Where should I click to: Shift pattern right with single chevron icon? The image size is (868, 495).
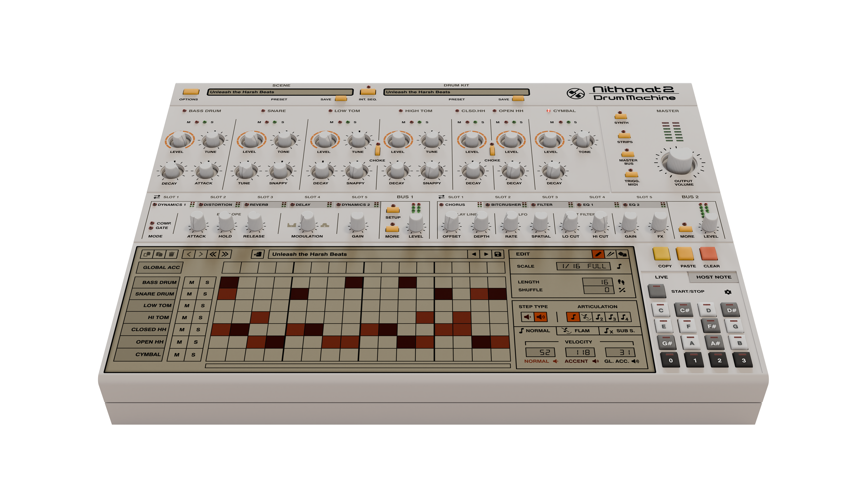coord(201,254)
